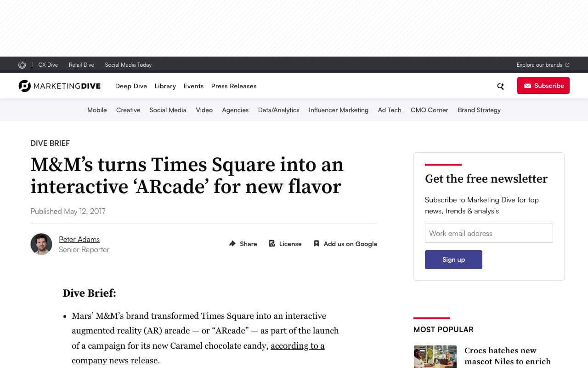Select the Social Media topic tab

(x=168, y=110)
